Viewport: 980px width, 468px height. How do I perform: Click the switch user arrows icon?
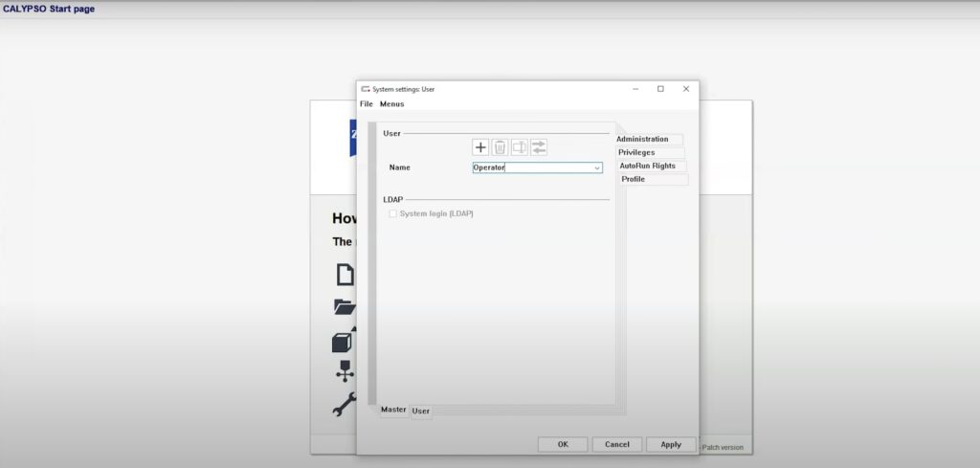coord(539,147)
